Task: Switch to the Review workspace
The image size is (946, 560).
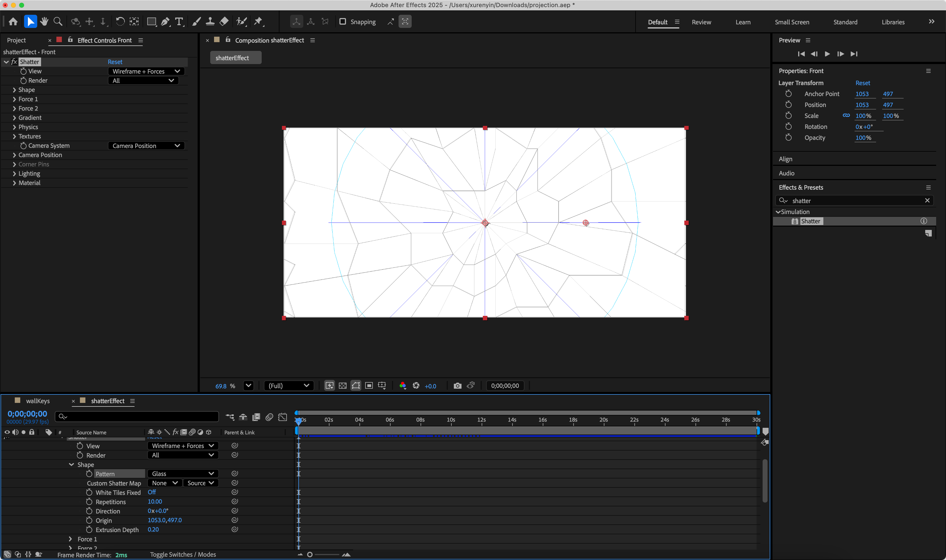Action: [x=701, y=22]
